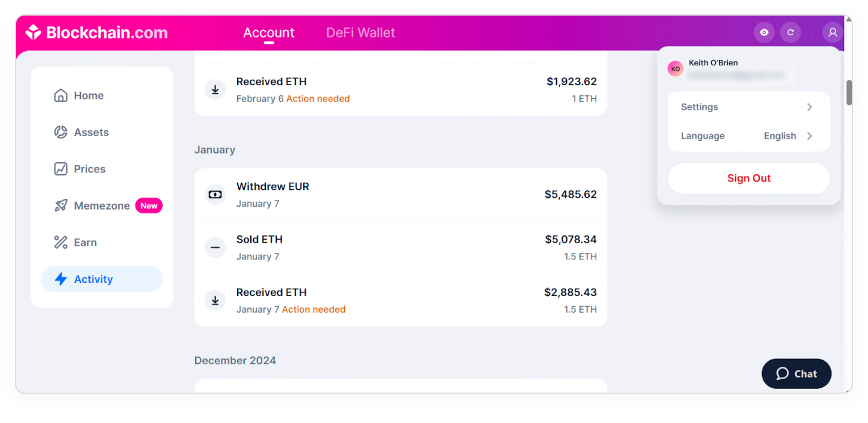Open the user profile icon
The image size is (868, 423).
[832, 32]
